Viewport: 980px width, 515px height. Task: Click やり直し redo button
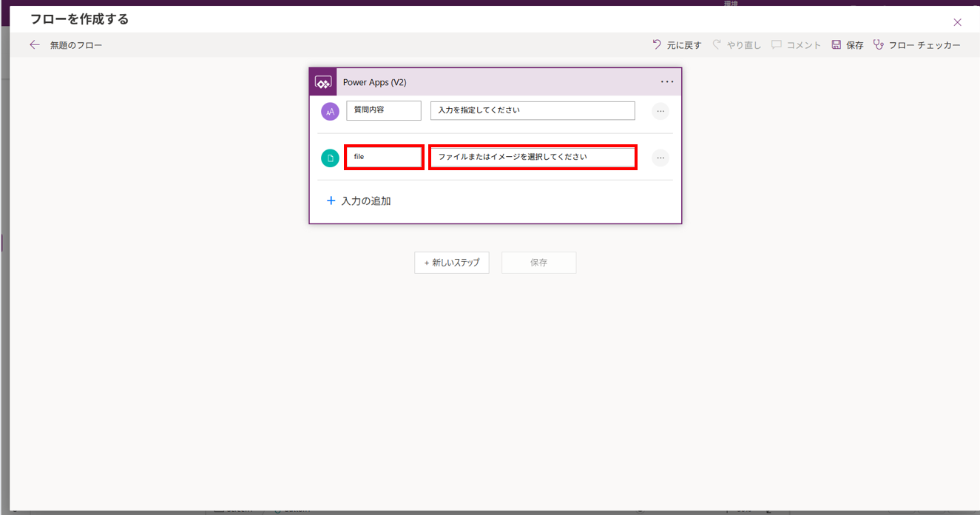pos(737,45)
